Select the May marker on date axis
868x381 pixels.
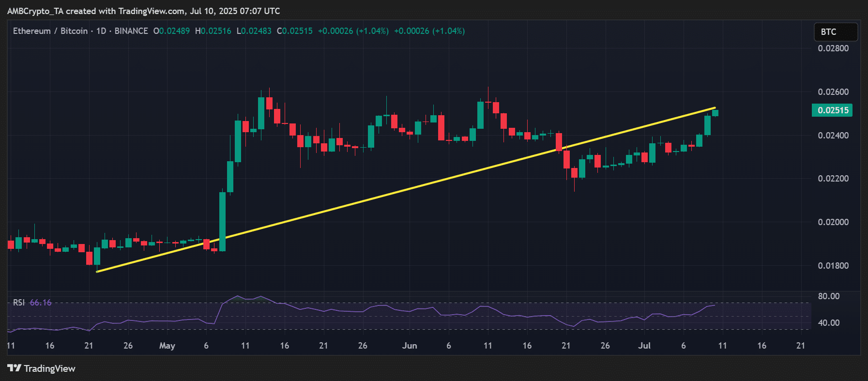[x=167, y=346]
